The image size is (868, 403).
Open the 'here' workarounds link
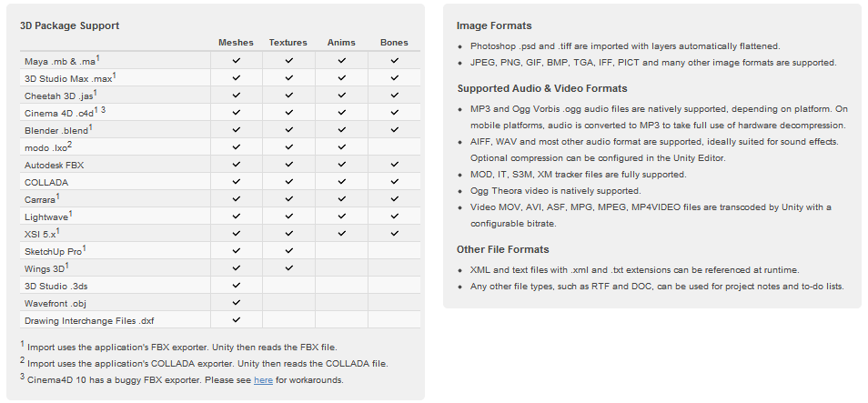[x=263, y=380]
